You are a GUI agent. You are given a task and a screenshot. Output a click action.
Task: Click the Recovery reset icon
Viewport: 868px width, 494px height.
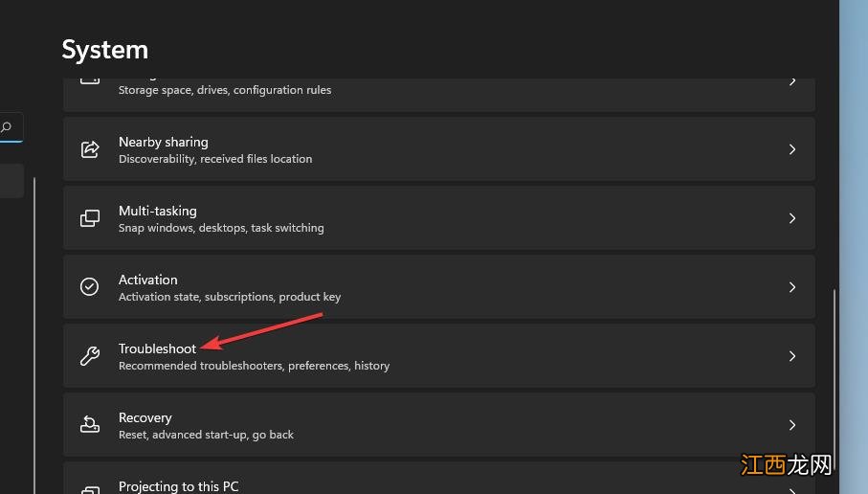(x=90, y=425)
